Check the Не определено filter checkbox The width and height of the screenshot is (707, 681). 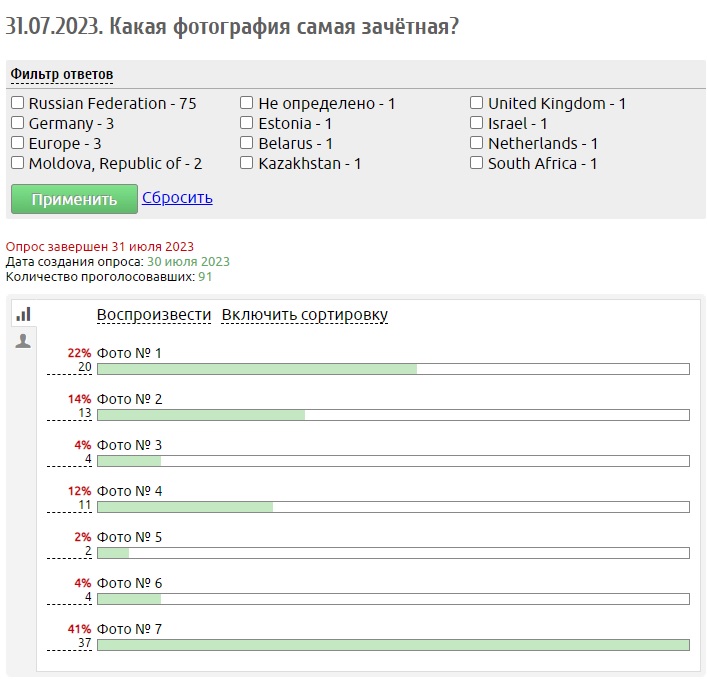247,103
